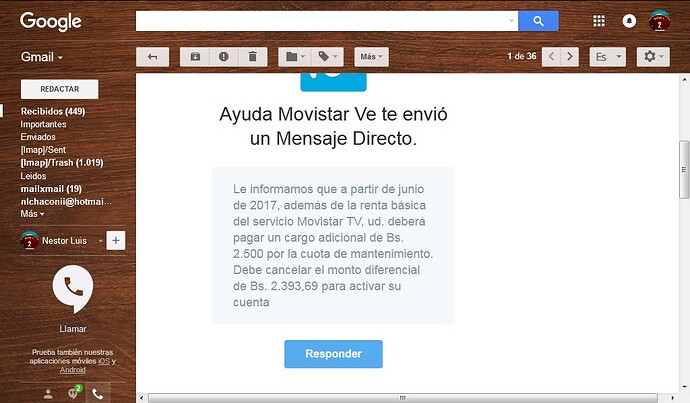This screenshot has height=403, width=690.
Task: Open the Android app link
Action: [x=73, y=370]
